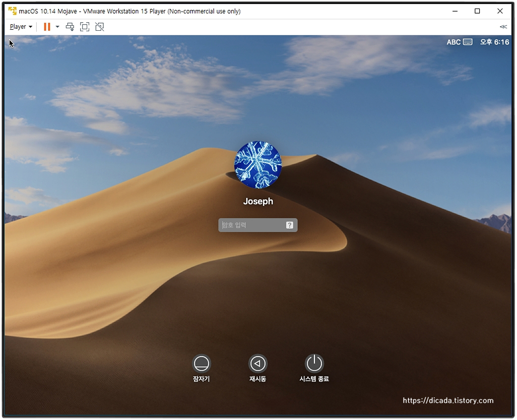Pause the virtual machine
Image resolution: width=517 pixels, height=420 pixels.
click(47, 27)
